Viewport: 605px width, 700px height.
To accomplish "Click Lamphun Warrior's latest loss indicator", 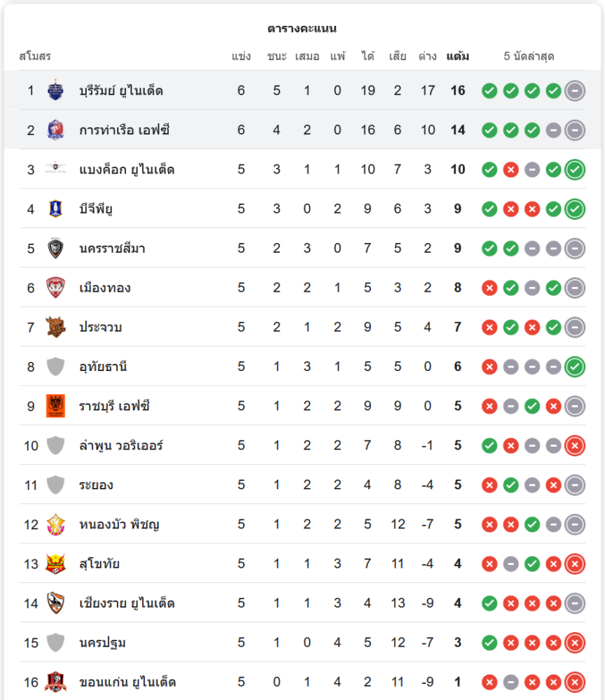I will (575, 445).
